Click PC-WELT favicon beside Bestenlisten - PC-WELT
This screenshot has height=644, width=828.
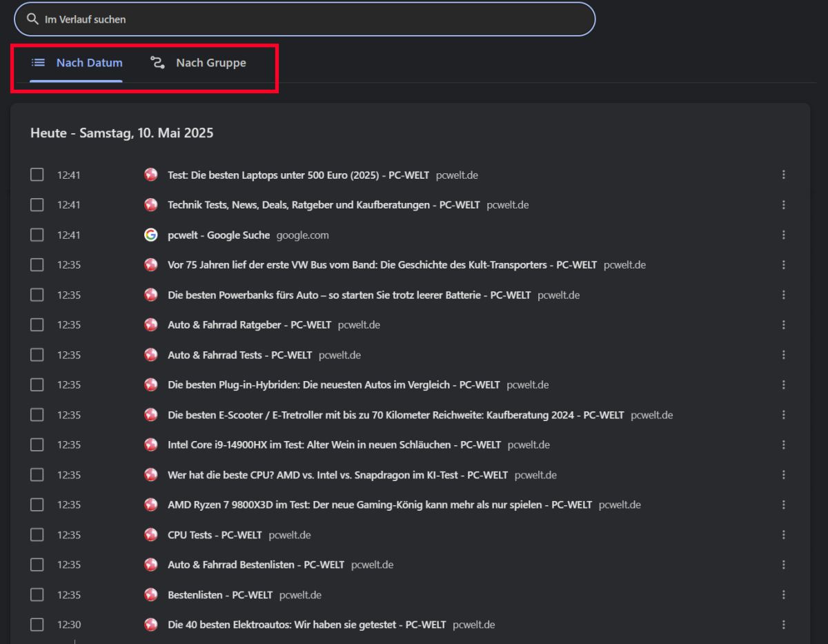tap(150, 595)
